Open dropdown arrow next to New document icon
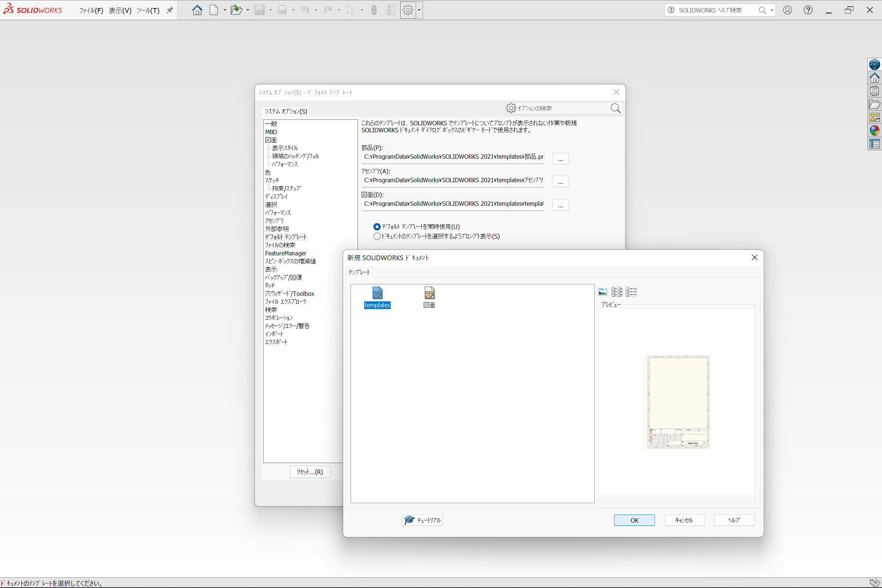 225,10
